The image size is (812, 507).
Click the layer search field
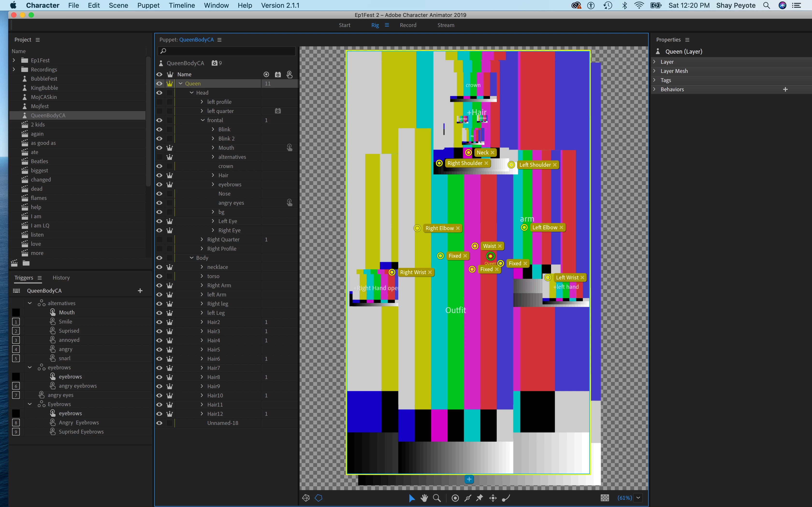[x=227, y=51]
